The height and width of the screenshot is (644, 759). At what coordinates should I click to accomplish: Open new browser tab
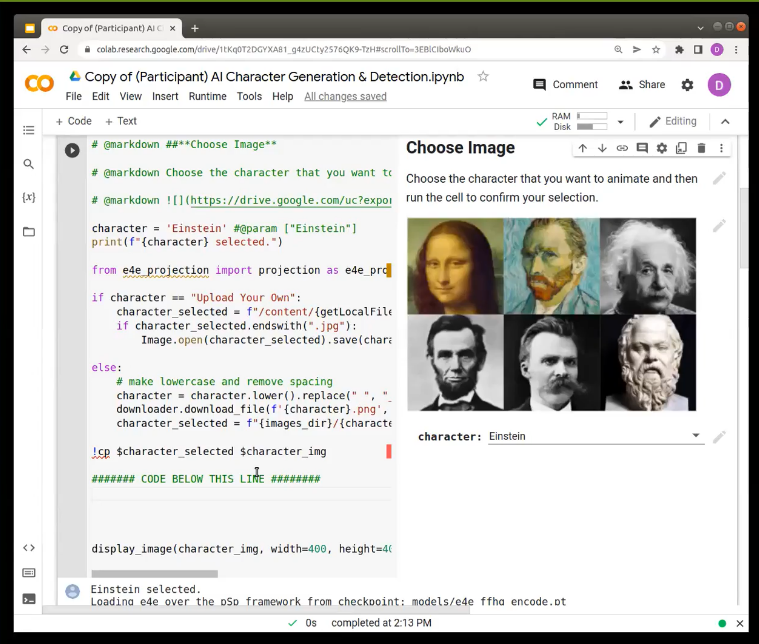[x=195, y=29]
